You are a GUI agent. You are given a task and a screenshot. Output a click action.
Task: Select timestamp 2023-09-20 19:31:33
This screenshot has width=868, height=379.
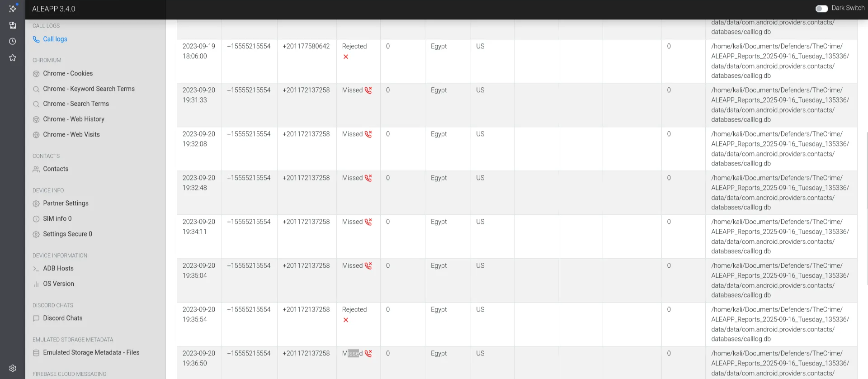tap(199, 95)
